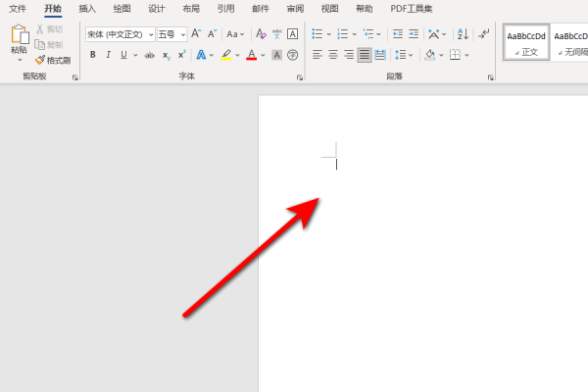Expand highlight color dropdown arrow
The width and height of the screenshot is (588, 392).
(237, 55)
